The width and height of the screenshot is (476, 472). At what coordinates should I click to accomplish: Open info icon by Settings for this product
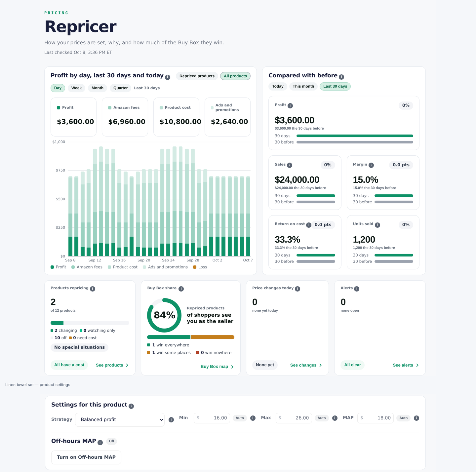click(x=131, y=406)
